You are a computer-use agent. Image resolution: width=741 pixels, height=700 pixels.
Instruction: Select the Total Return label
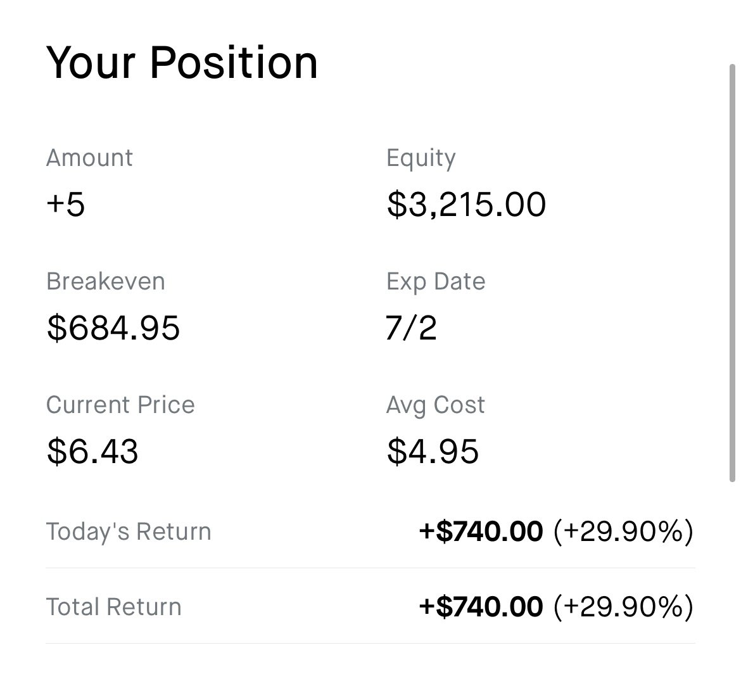114,607
